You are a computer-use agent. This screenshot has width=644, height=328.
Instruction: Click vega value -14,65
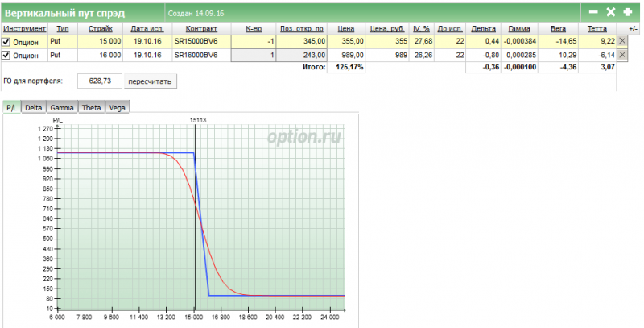point(568,42)
